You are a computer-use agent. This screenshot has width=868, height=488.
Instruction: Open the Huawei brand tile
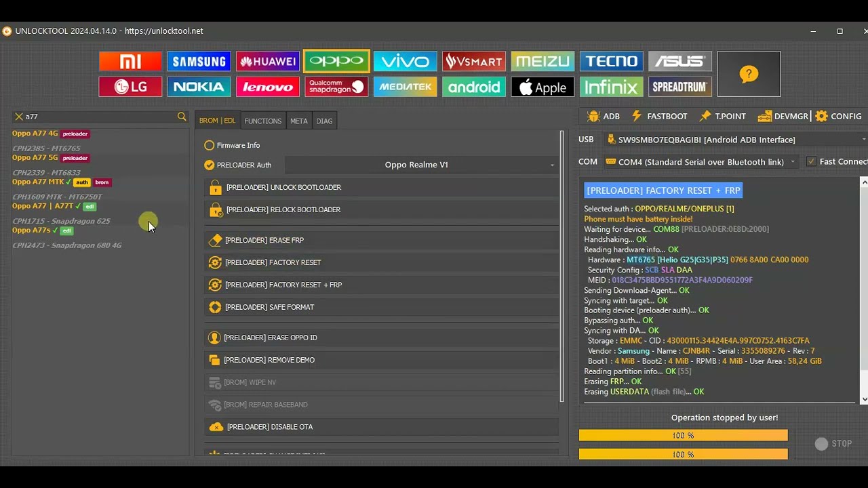point(268,62)
